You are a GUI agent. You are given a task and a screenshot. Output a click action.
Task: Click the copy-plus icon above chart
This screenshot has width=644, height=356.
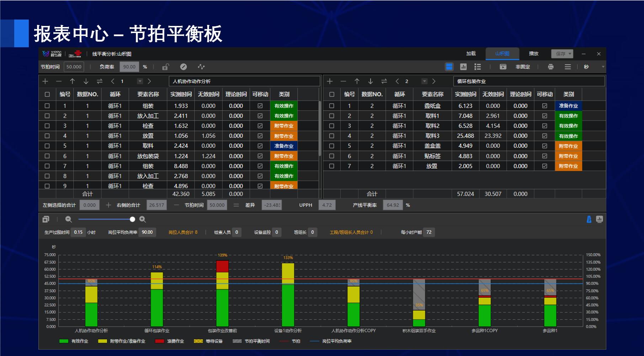46,220
